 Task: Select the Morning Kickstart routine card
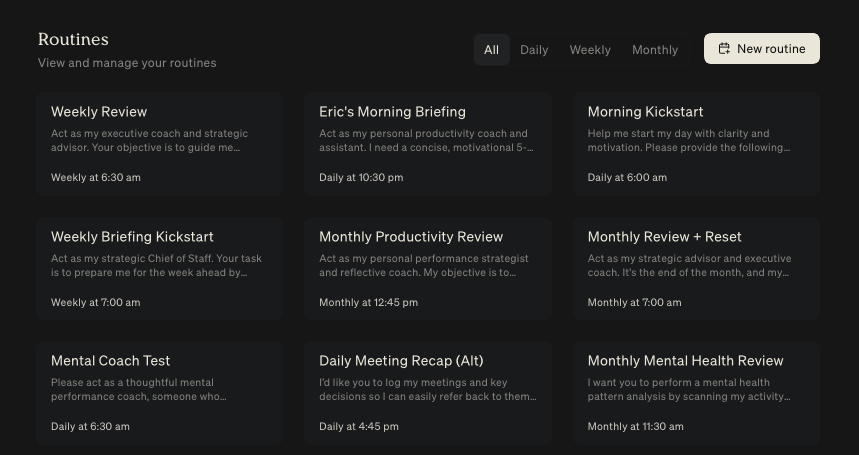point(696,143)
